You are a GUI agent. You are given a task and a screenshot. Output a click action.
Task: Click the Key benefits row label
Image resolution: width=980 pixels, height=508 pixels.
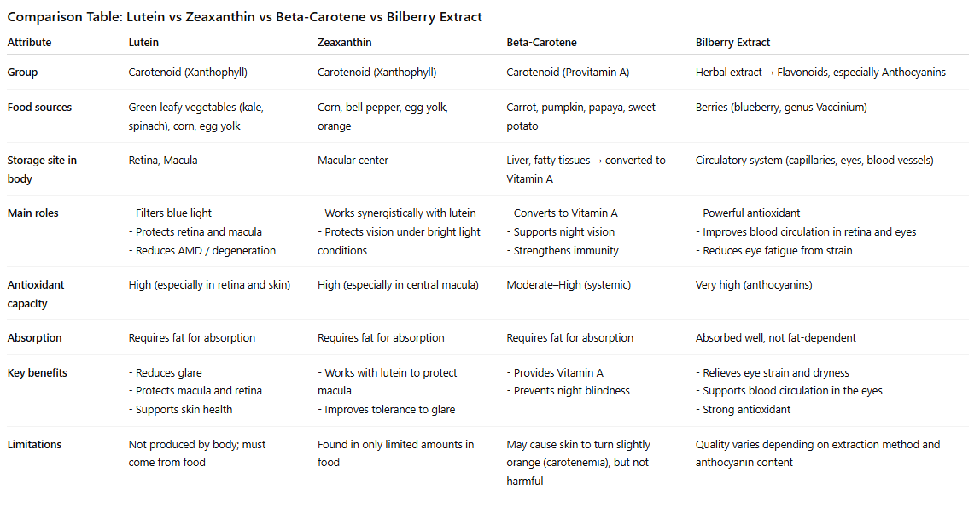point(37,373)
